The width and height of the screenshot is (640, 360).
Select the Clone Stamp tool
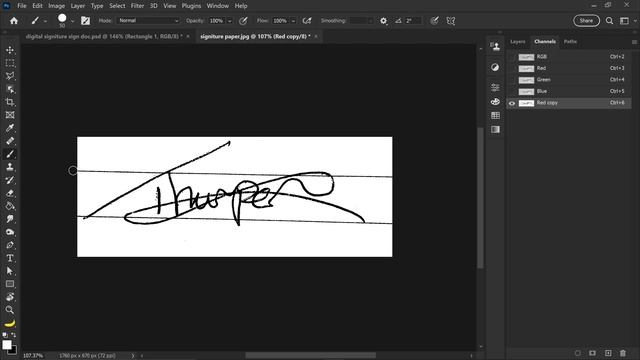(10, 167)
